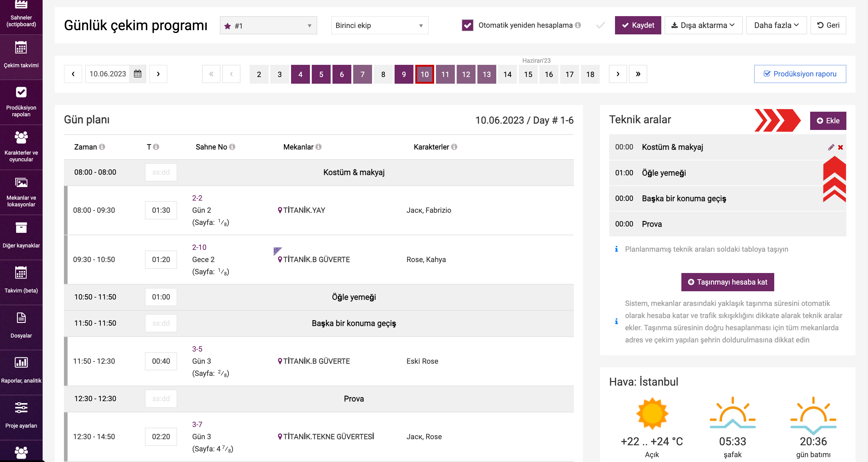Viewport: 868px width, 462px height.
Task: Select day 16 in the date strip
Action: 549,74
